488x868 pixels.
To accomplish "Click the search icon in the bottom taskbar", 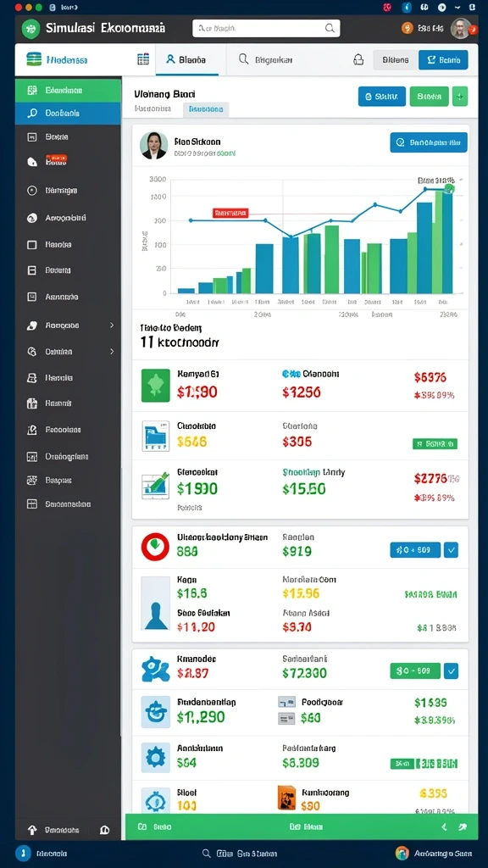I will tap(207, 854).
